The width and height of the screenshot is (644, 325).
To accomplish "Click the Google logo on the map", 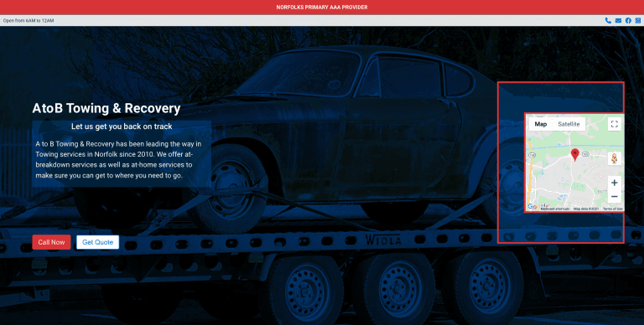I will (x=538, y=206).
